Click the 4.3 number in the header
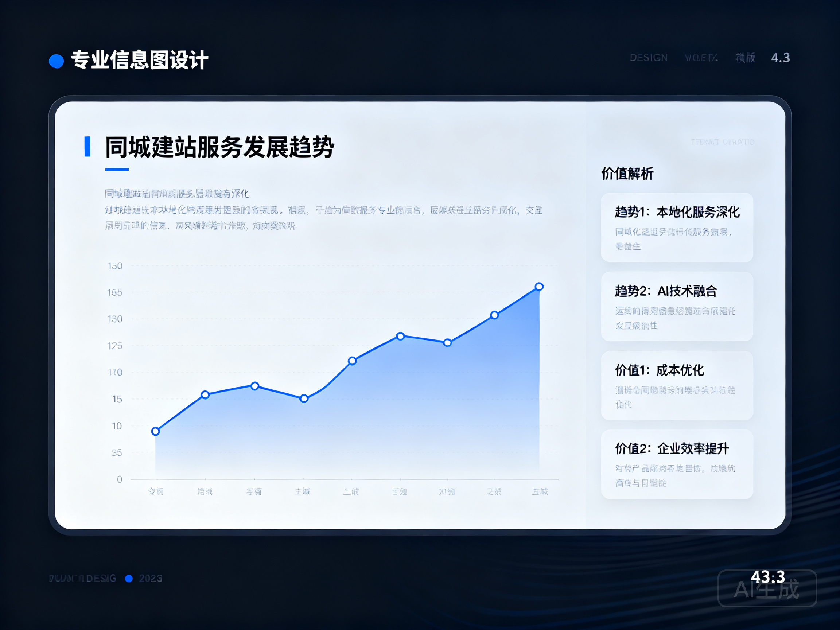The height and width of the screenshot is (630, 840). pos(780,58)
